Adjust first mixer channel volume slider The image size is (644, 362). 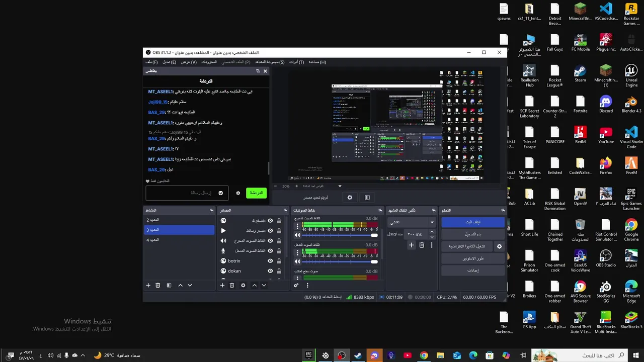point(340,235)
